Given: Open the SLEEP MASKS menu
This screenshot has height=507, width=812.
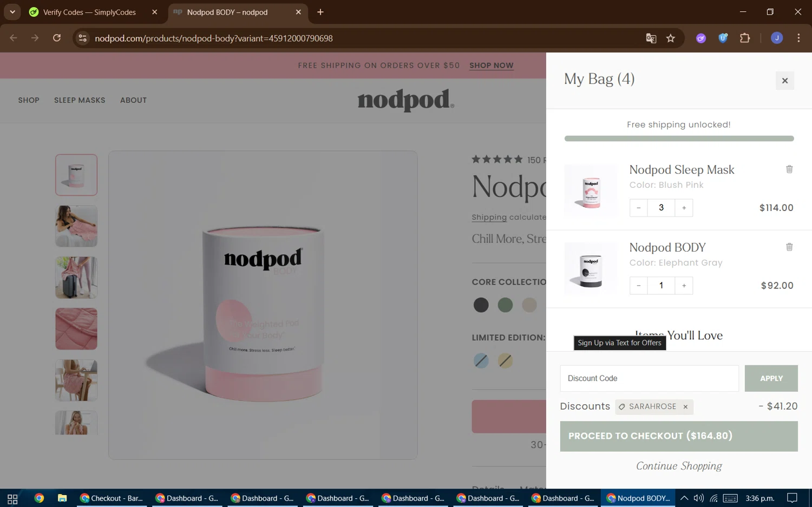Looking at the screenshot, I should [x=80, y=100].
